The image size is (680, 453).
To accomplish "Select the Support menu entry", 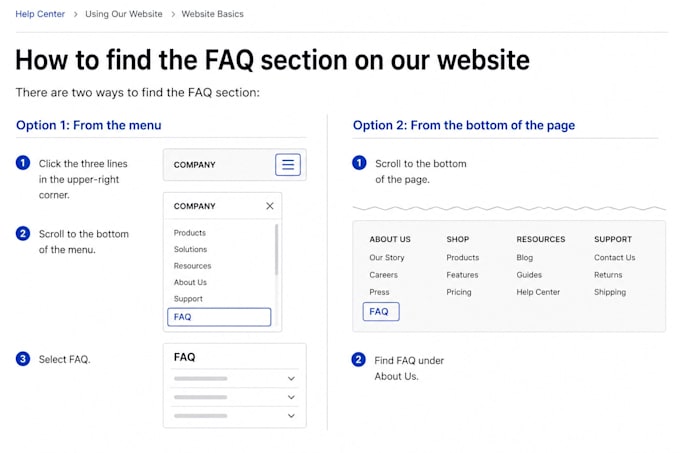I will [x=188, y=299].
